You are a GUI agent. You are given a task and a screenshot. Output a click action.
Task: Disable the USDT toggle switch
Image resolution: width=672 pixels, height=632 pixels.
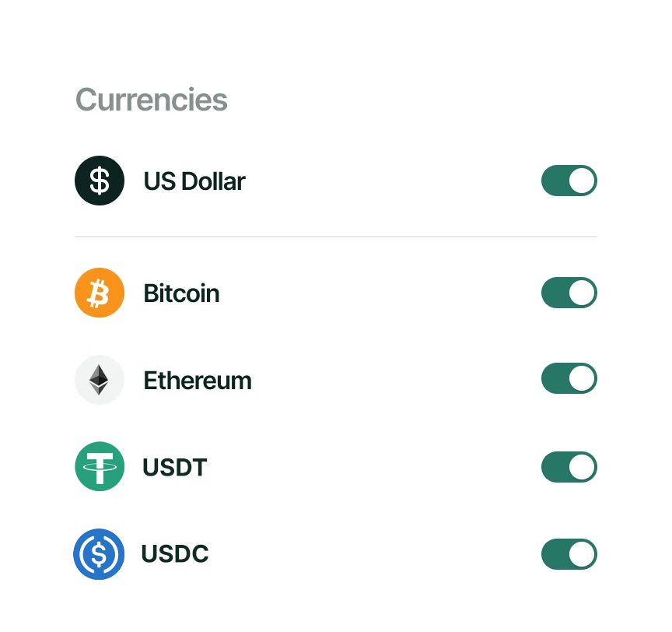[x=569, y=467]
